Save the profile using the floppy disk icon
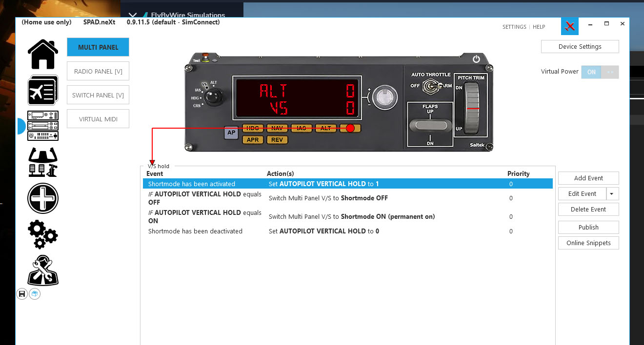The height and width of the screenshot is (345, 644). click(21, 294)
